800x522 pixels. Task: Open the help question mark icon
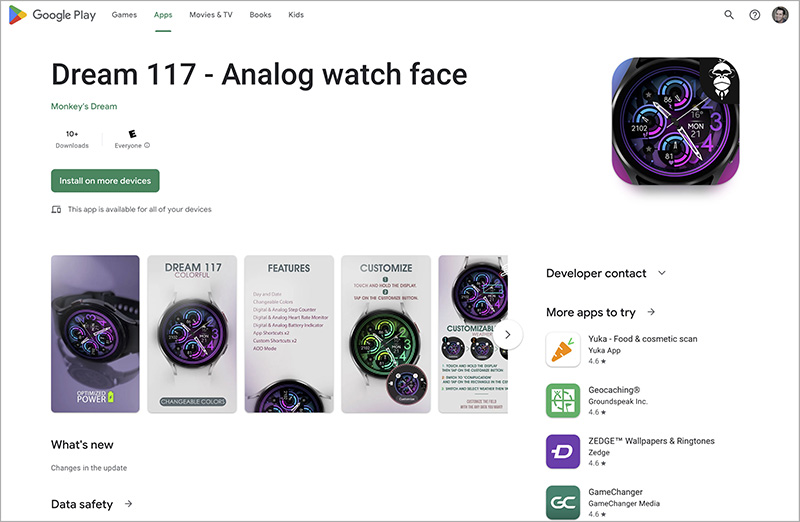point(755,15)
